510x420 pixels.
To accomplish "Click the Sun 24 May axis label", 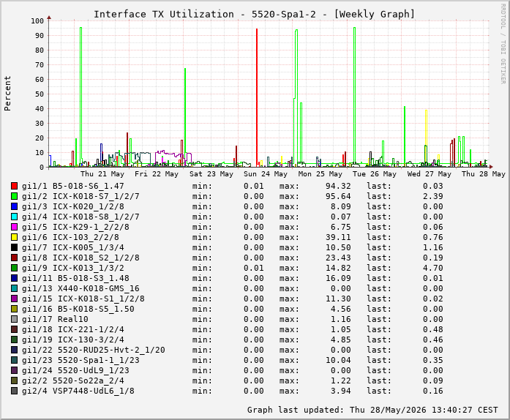I will coord(266,173).
